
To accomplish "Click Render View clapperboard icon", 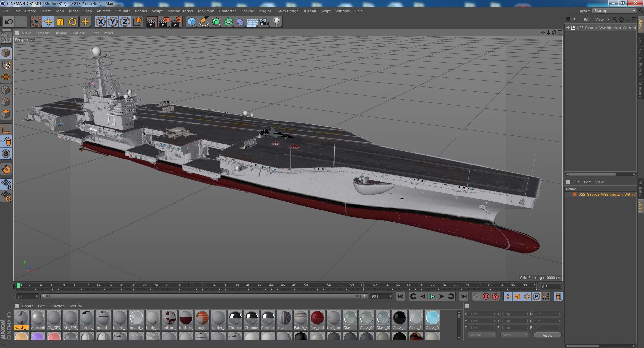I will [152, 22].
